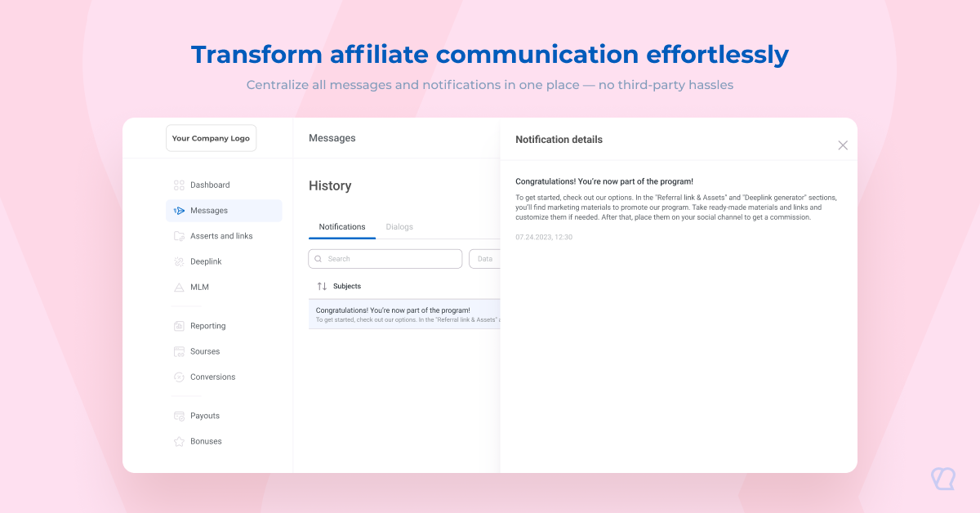Click the 'Centralize all messages' subtitle
The image size is (980, 513).
tap(490, 84)
